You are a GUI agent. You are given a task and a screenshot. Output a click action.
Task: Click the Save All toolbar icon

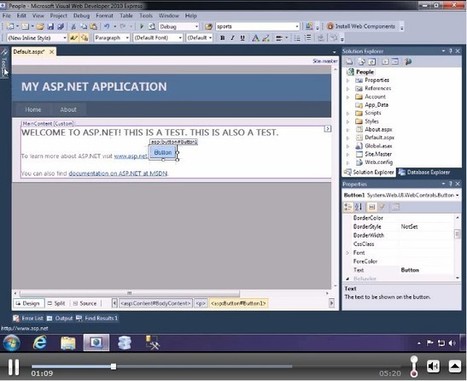coord(61,26)
